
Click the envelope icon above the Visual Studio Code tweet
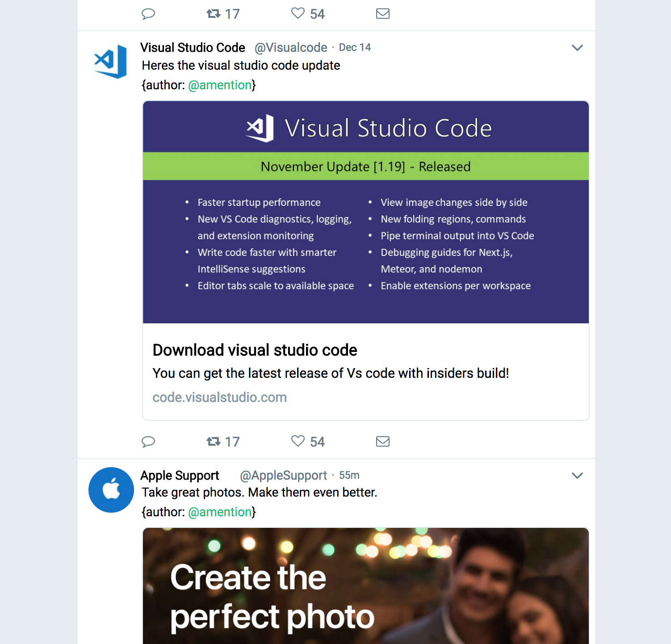(383, 14)
